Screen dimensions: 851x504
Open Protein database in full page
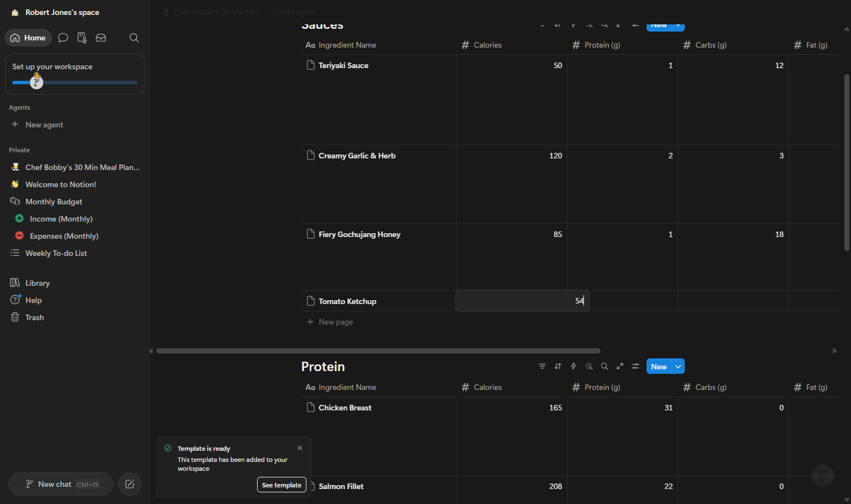(620, 367)
